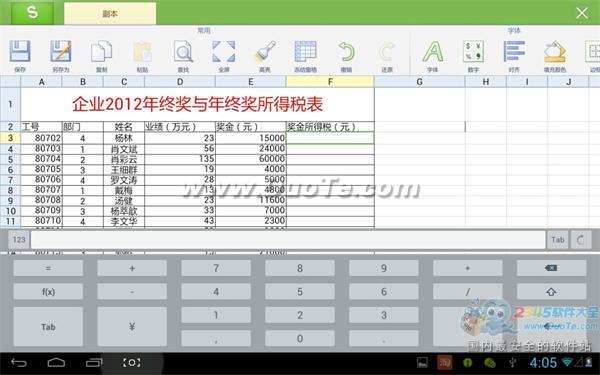Tap the number 7 key
600x375 pixels.
(216, 268)
